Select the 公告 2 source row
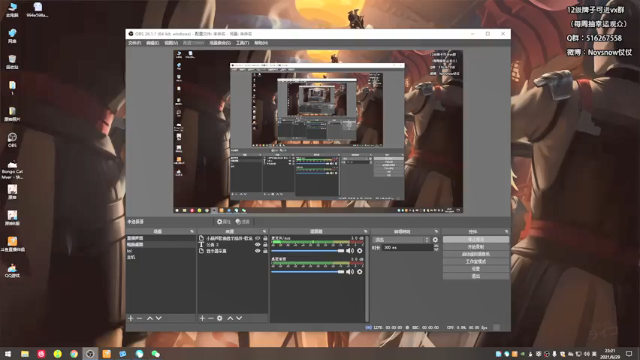This screenshot has height=360, width=640. (x=233, y=244)
